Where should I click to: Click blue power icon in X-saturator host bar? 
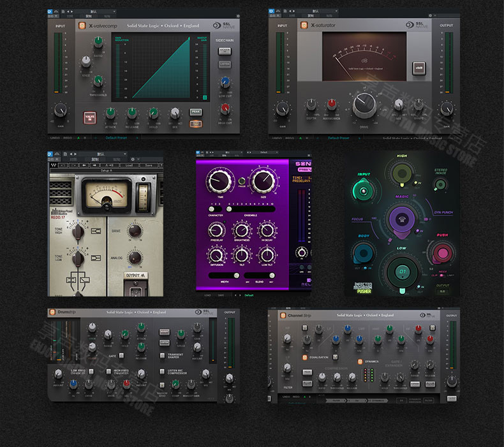[271, 11]
